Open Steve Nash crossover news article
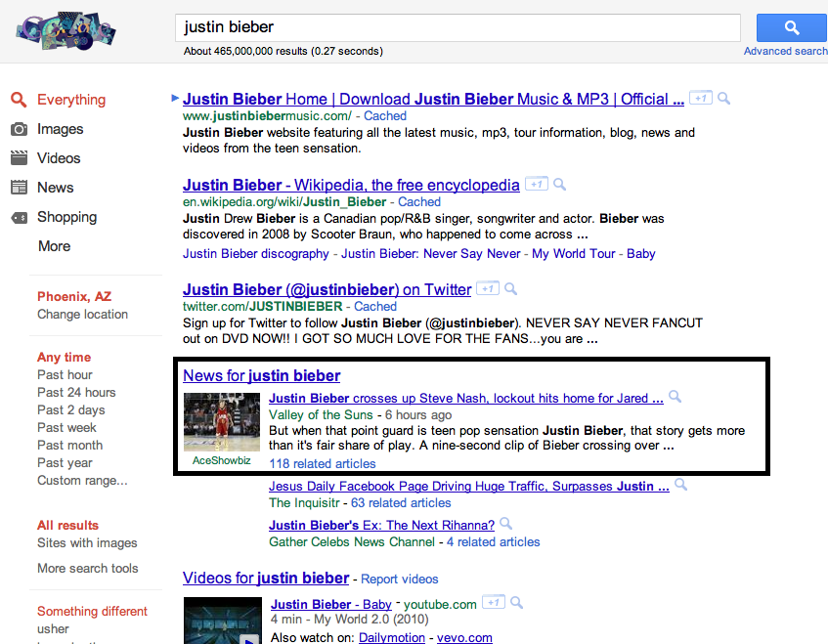 pos(465,399)
